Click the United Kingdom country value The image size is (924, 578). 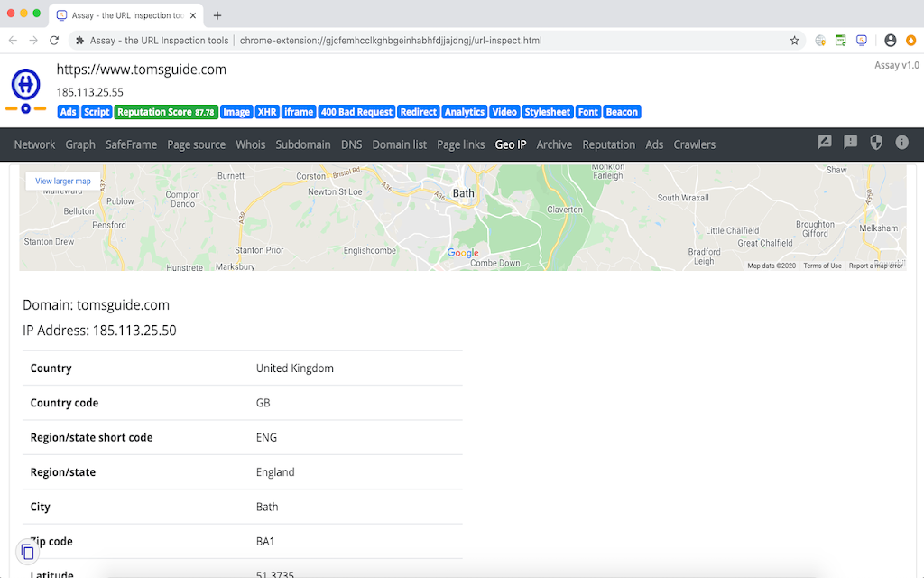pos(295,368)
